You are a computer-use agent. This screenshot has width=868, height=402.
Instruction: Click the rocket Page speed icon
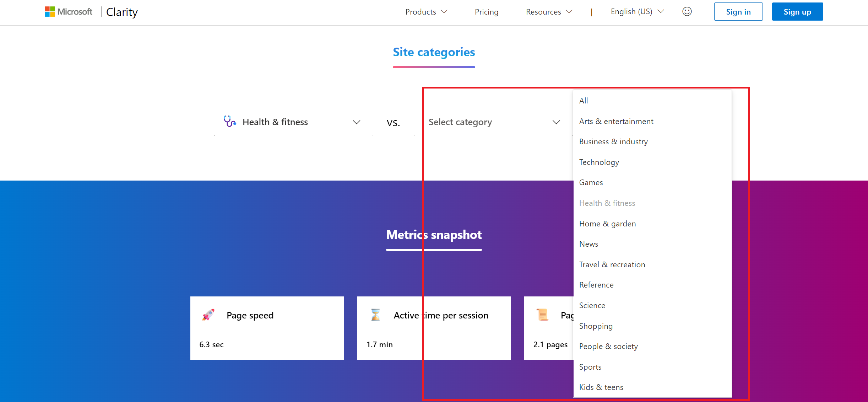click(208, 315)
